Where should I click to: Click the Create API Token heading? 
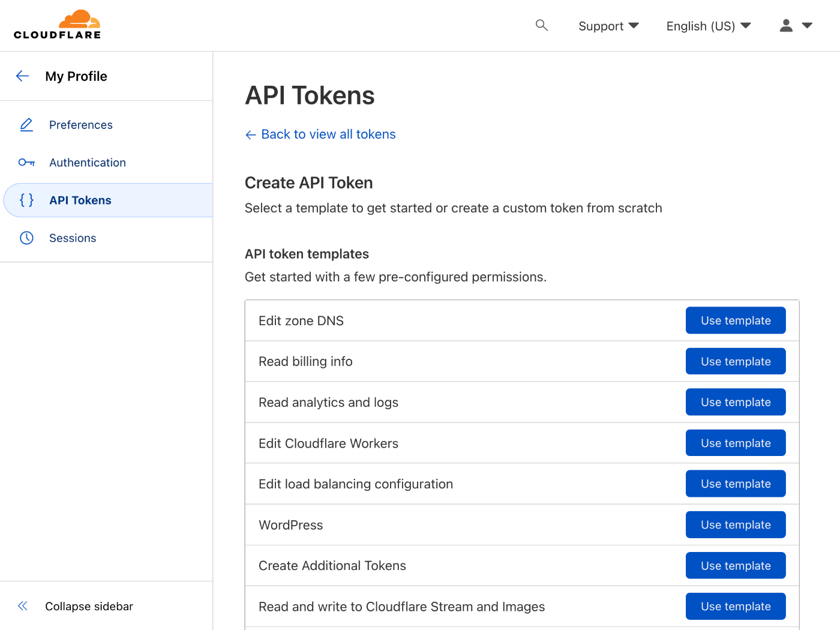pos(309,182)
